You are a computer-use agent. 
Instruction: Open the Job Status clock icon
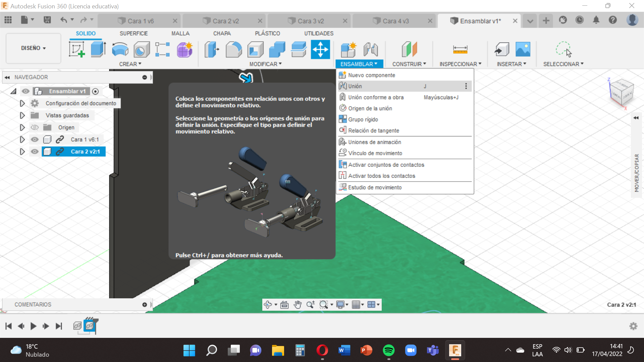(x=579, y=20)
